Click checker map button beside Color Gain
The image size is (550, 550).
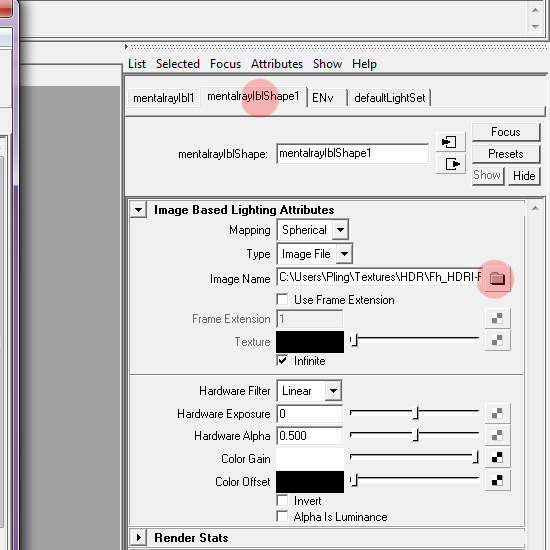[497, 457]
